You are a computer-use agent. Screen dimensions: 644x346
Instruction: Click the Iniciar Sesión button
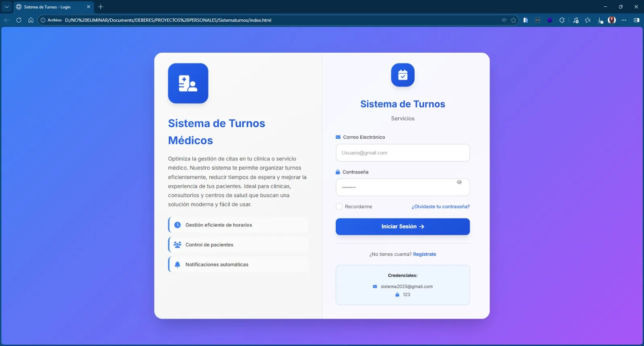point(402,227)
